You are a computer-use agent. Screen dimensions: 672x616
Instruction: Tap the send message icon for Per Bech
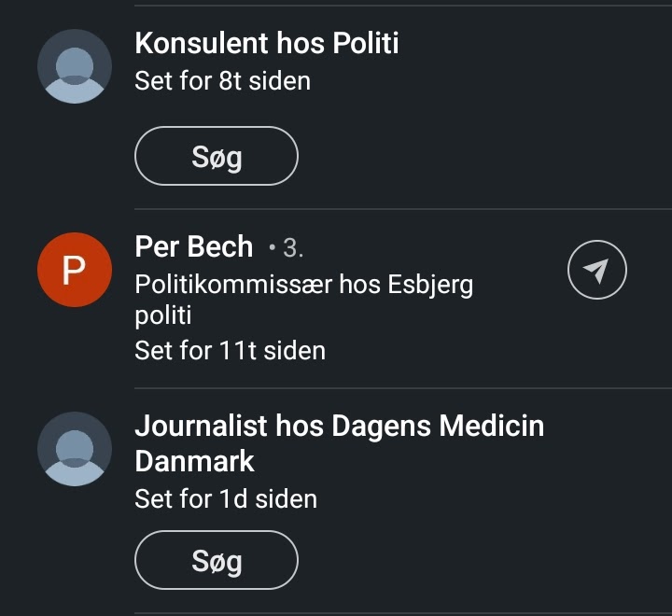pos(597,270)
